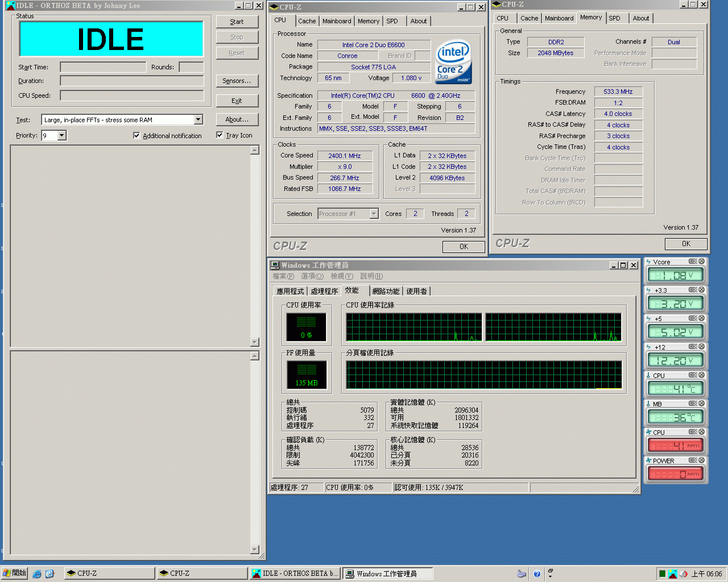728x582 pixels.
Task: Open settings icon on +3.3 widget
Action: (693, 290)
